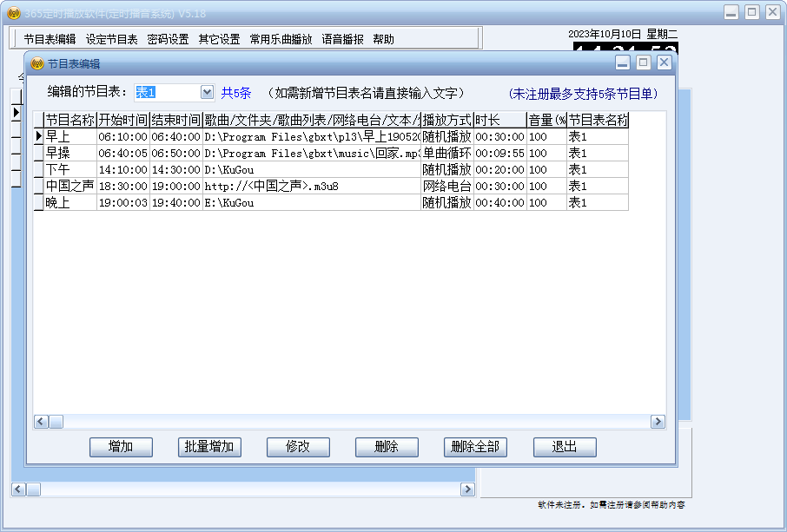787x532 pixels.
Task: Click the 退出 exit button
Action: point(564,447)
